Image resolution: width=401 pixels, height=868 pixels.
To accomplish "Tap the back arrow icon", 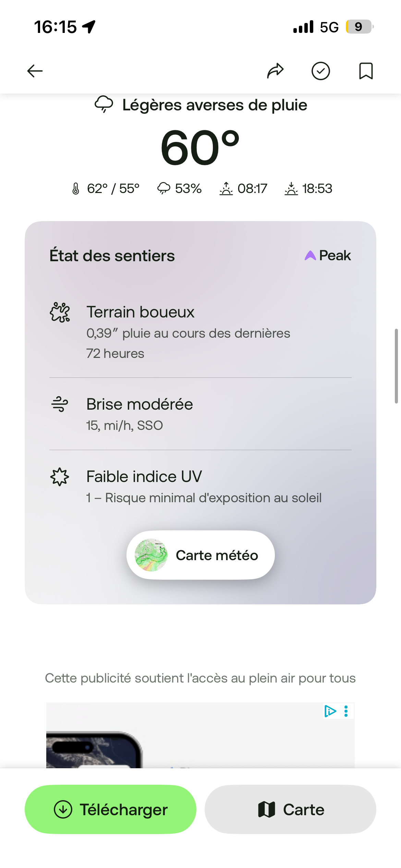I will coord(35,71).
